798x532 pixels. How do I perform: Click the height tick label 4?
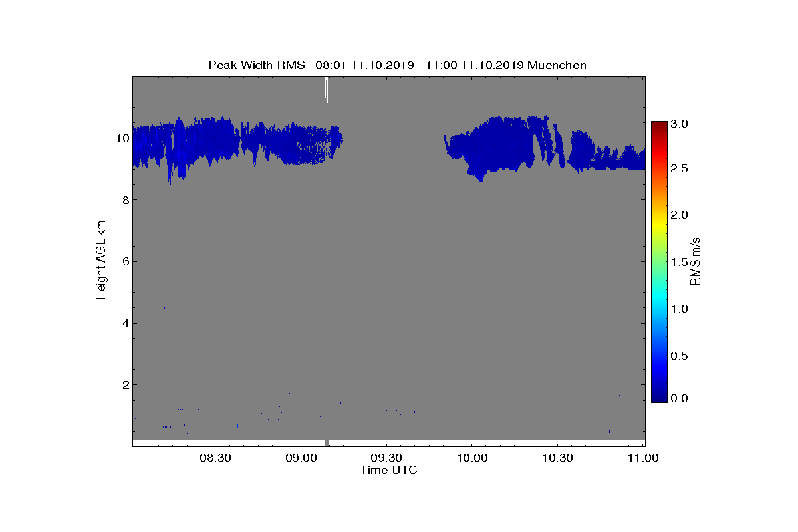tap(124, 323)
